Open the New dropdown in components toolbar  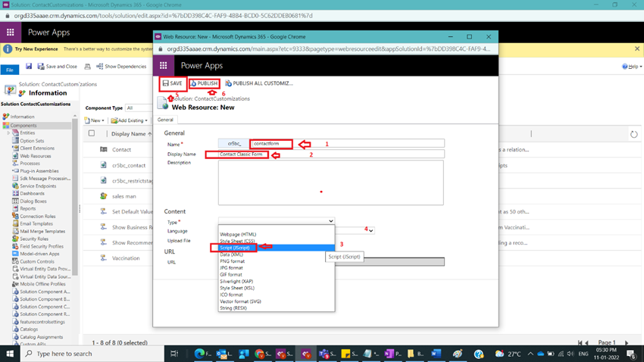click(94, 120)
